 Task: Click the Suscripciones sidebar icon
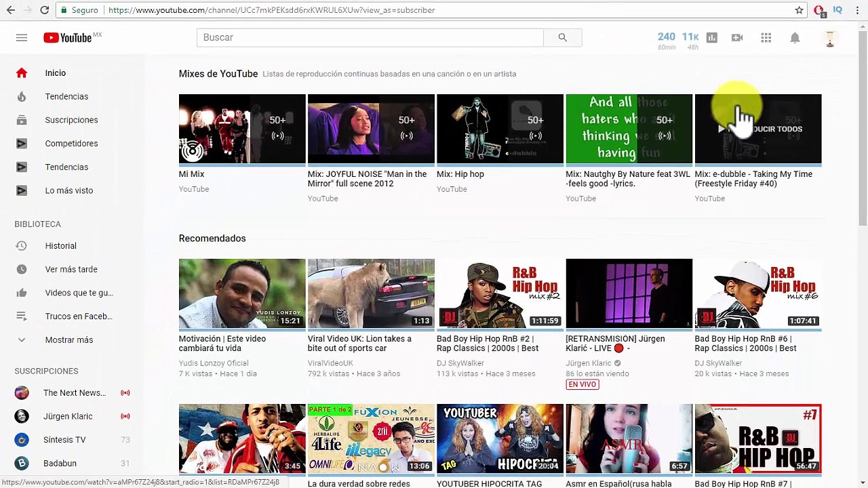[x=22, y=120]
